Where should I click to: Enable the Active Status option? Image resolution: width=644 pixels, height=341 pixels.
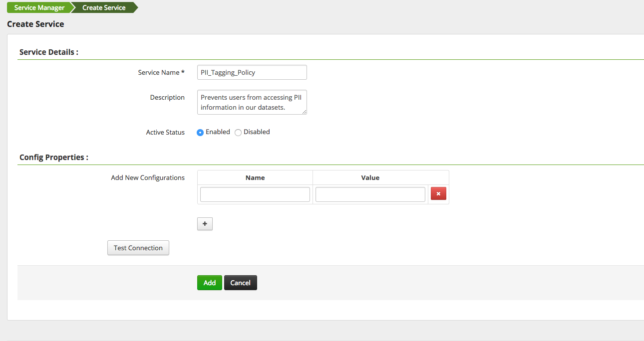click(x=200, y=132)
